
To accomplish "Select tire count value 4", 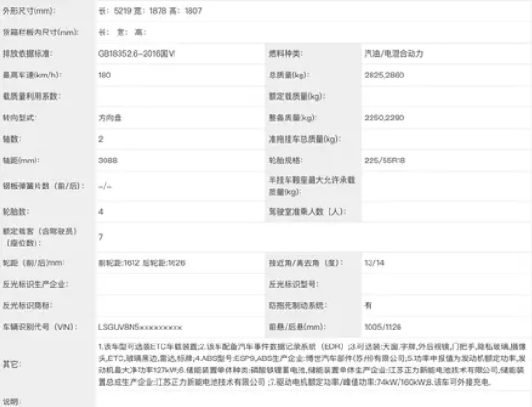I will pos(101,212).
